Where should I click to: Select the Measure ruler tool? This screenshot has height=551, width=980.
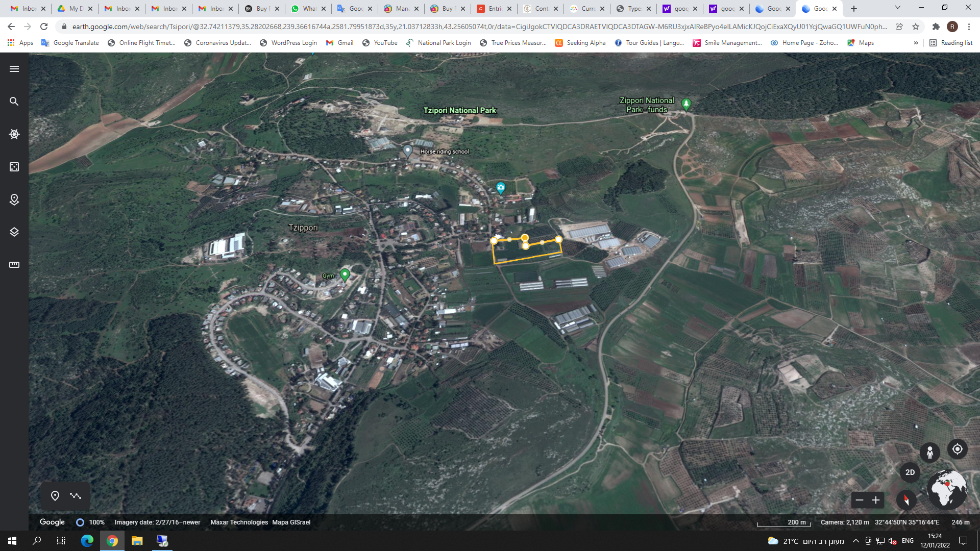point(14,265)
